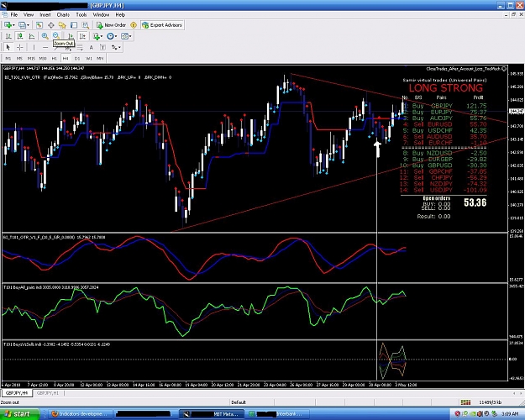
Task: Show the Data Window panel
Action: (51, 25)
